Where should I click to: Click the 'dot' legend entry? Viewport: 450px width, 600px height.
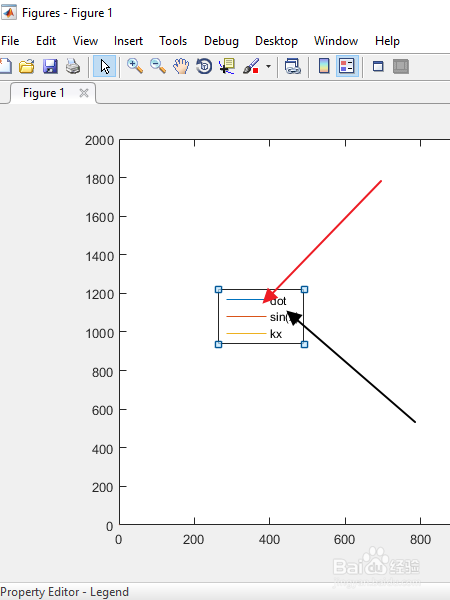click(278, 301)
